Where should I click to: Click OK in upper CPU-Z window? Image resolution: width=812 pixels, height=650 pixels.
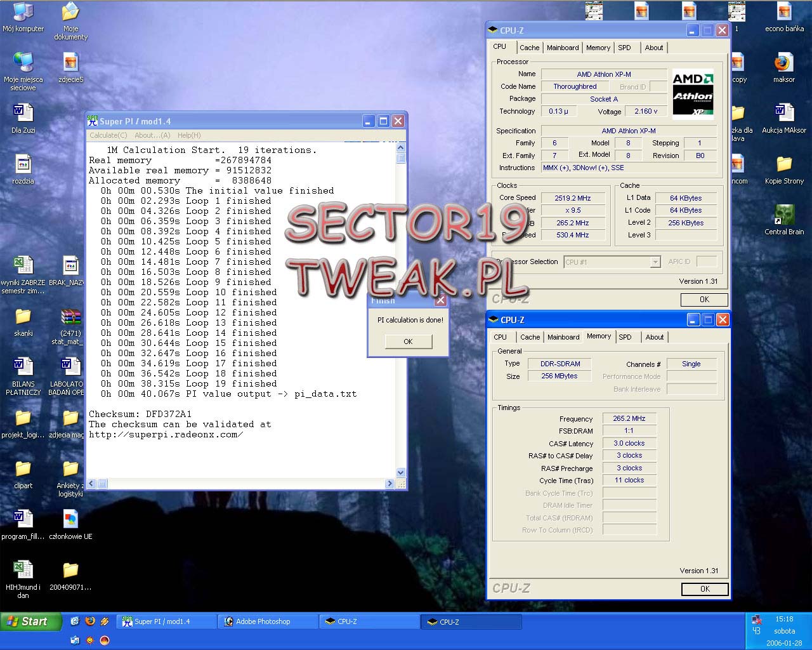(704, 300)
